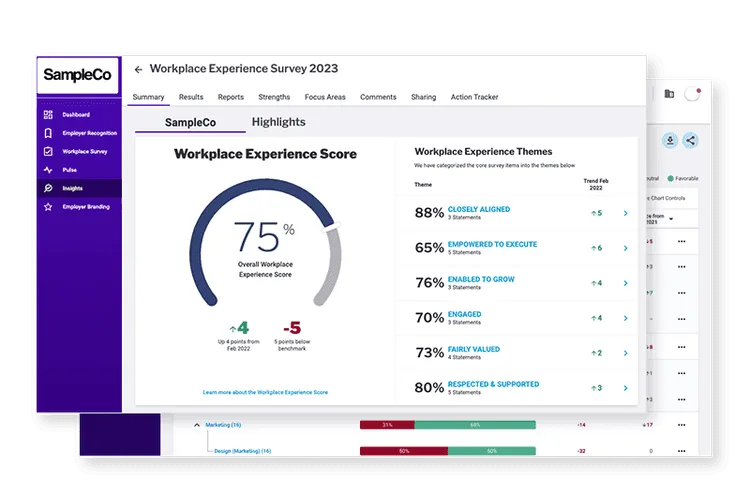Expand the Engaged theme chevron
The image size is (750, 497).
[x=625, y=318]
